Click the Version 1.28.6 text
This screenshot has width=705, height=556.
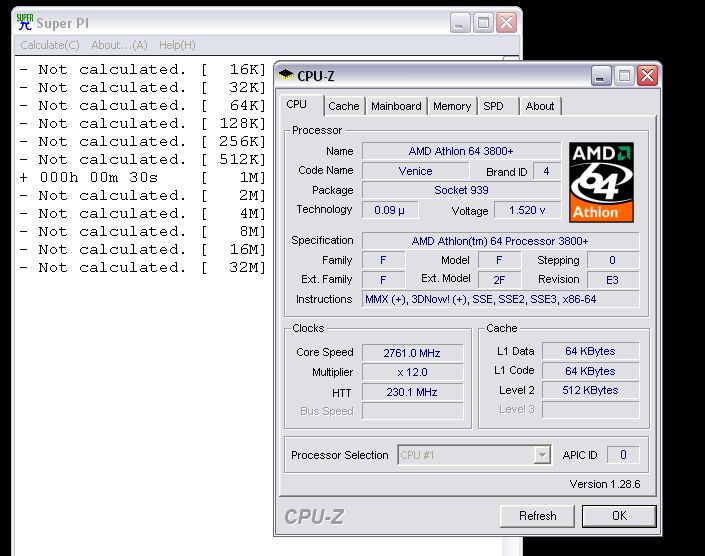[605, 484]
